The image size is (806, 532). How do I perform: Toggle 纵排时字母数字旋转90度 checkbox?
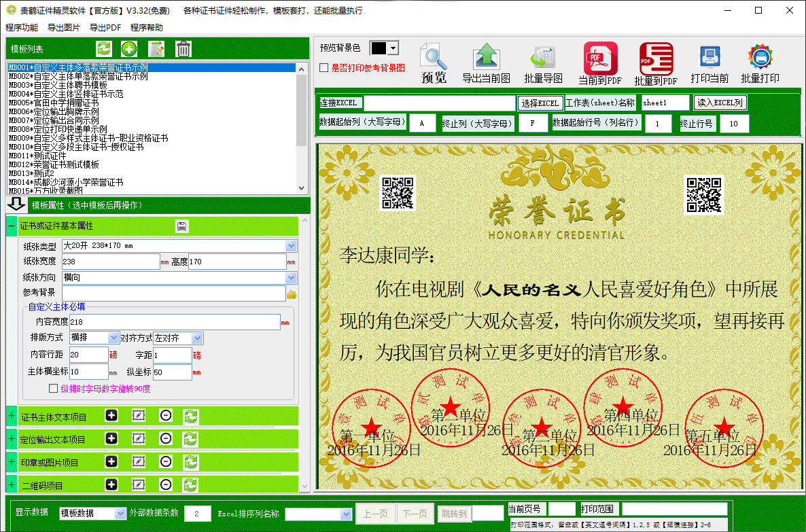coord(53,389)
